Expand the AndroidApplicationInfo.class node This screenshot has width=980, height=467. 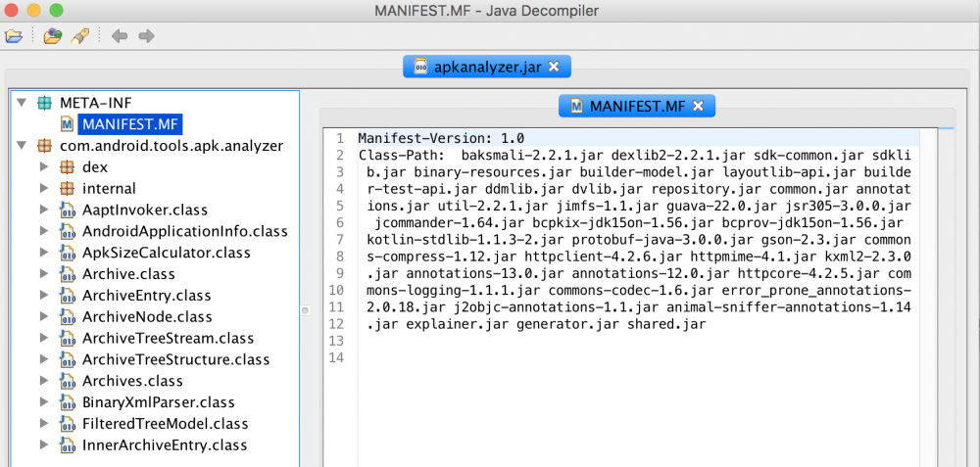point(44,231)
